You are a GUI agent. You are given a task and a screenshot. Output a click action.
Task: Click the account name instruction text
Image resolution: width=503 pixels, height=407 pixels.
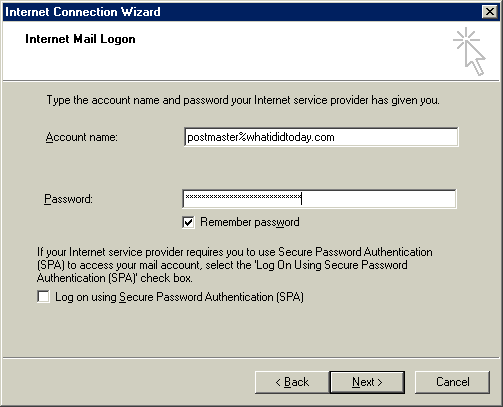coord(243,100)
